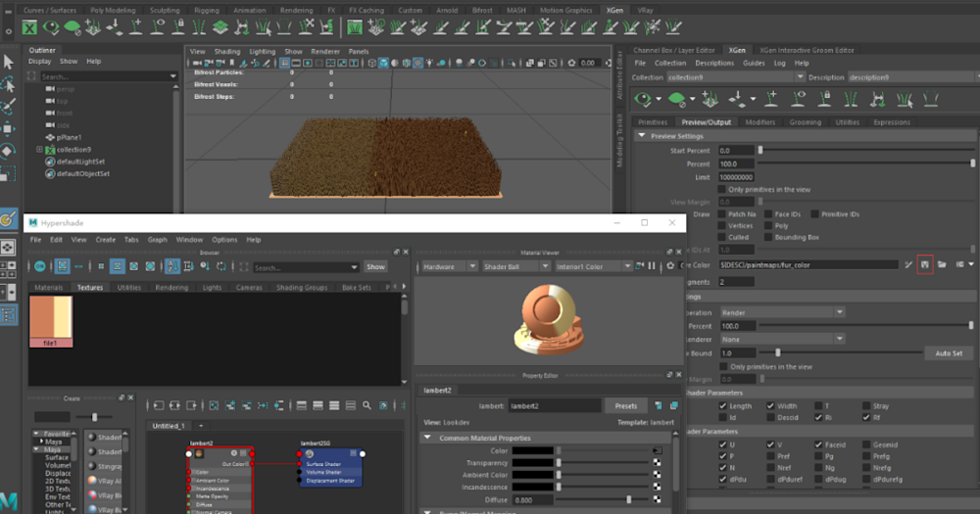The width and height of the screenshot is (980, 514).
Task: Click the paint brush icon beside fur_color path
Action: (x=908, y=264)
